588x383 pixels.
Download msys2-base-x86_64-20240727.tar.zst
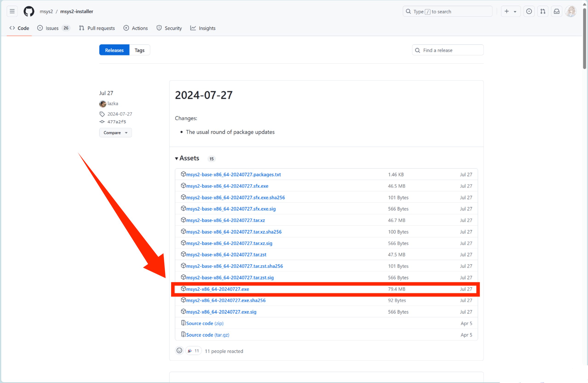click(x=226, y=254)
